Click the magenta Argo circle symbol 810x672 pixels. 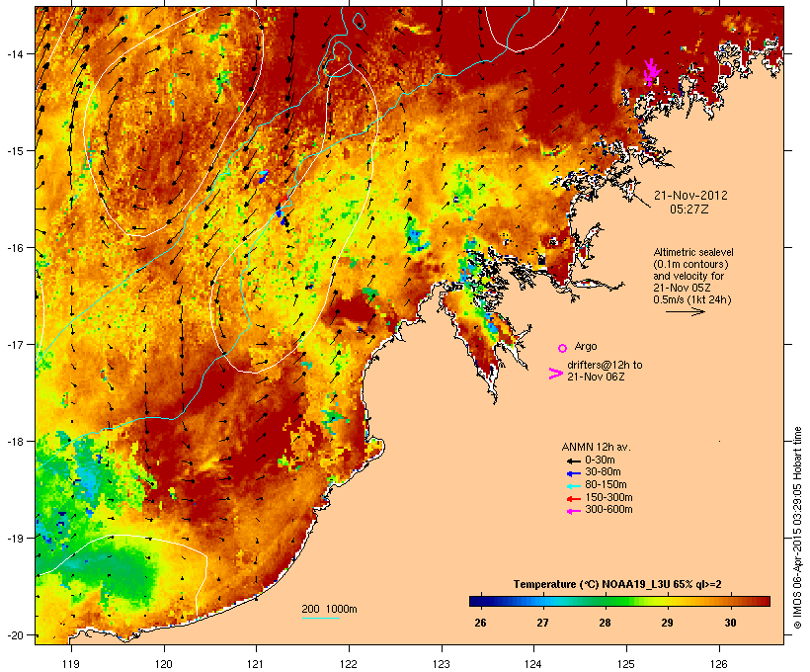pos(563,349)
